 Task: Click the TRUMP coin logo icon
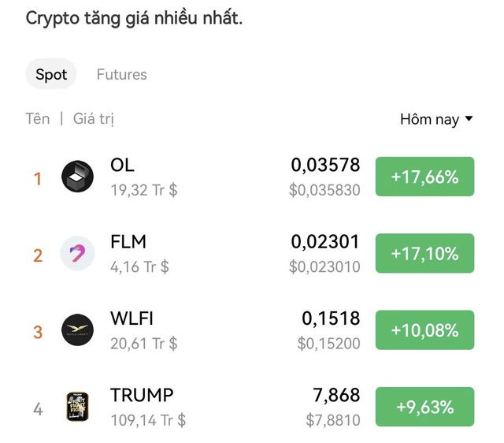click(x=78, y=407)
